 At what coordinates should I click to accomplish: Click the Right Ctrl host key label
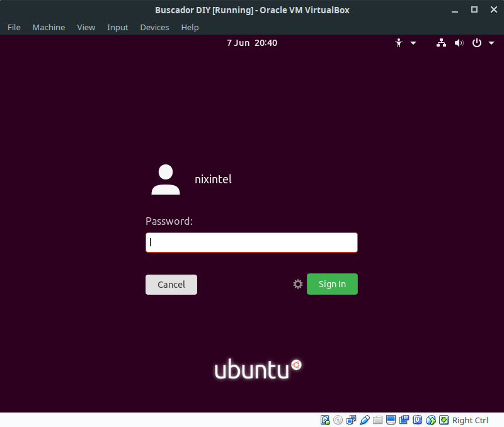coord(470,420)
